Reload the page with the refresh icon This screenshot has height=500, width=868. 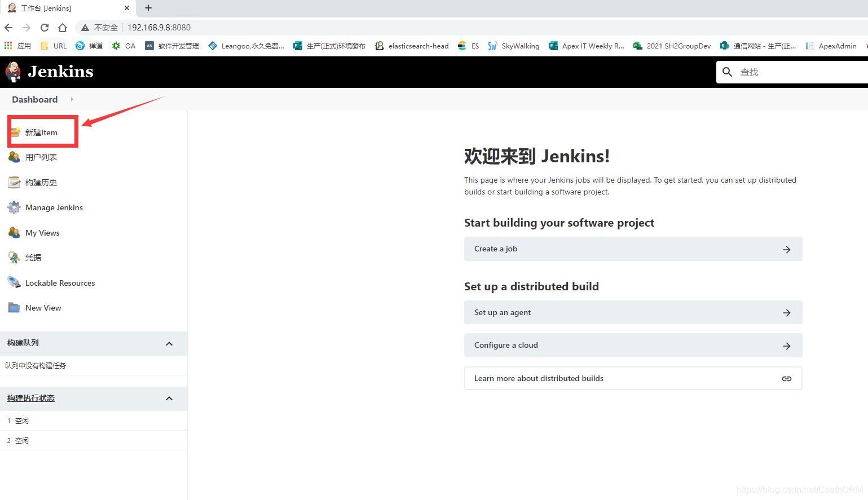click(x=45, y=28)
